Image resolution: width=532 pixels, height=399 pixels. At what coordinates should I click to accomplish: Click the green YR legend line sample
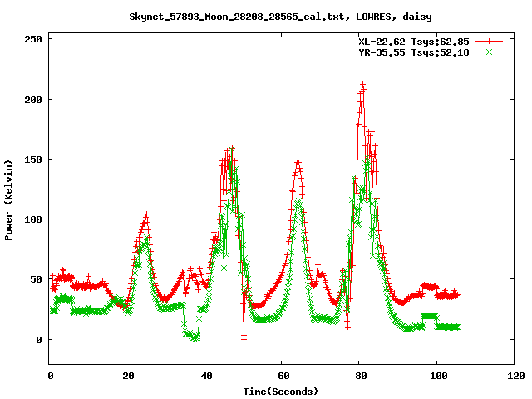coord(489,52)
